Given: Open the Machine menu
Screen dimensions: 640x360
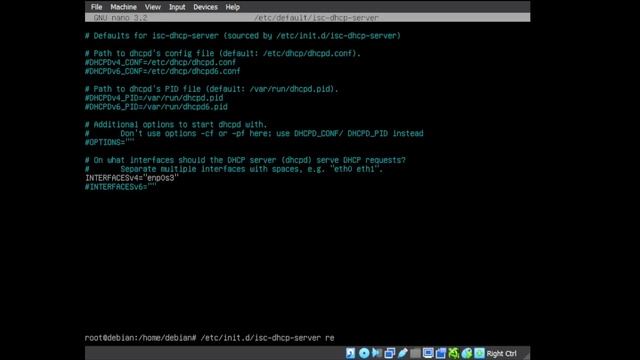Looking at the screenshot, I should pos(123,7).
